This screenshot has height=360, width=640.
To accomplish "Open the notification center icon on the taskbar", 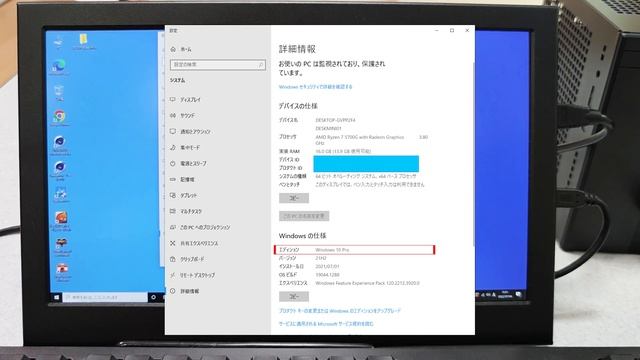I will point(518,294).
